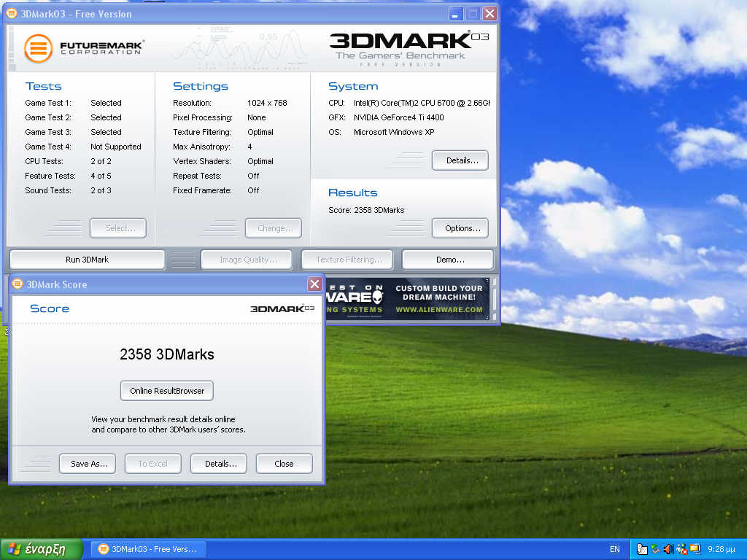Click the 'Settings' section heading
This screenshot has height=560, width=747.
pyautogui.click(x=201, y=86)
